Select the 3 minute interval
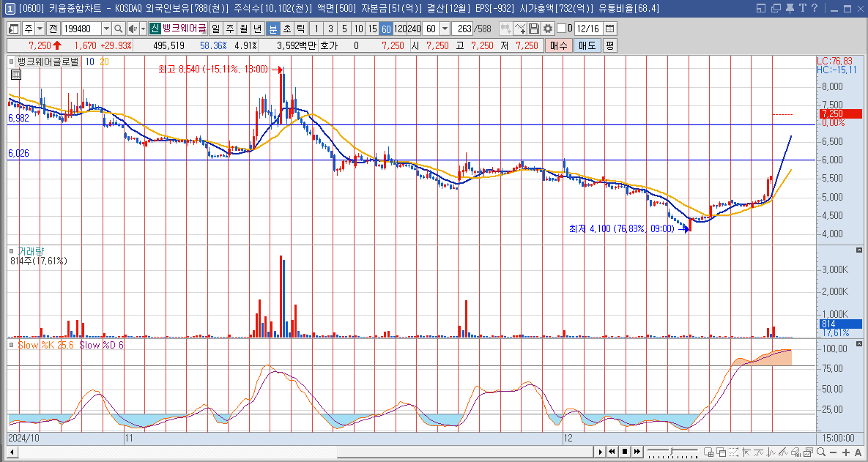The width and height of the screenshot is (868, 462). [330, 29]
